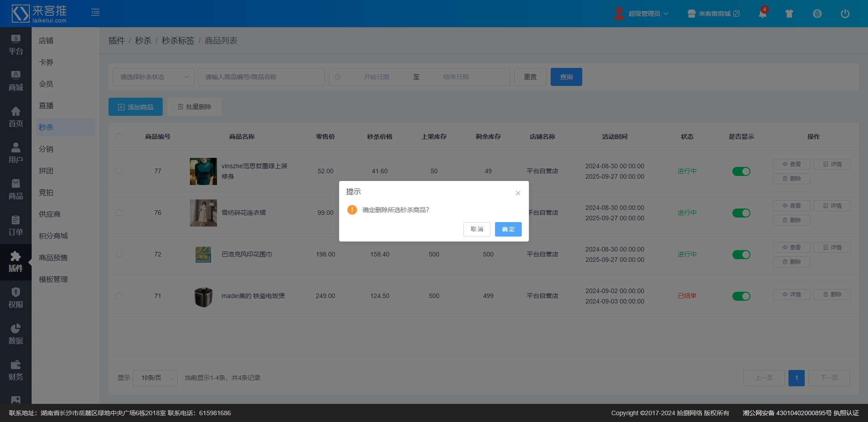Click the theme shirt icon in header
This screenshot has width=868, height=422.
[x=789, y=14]
